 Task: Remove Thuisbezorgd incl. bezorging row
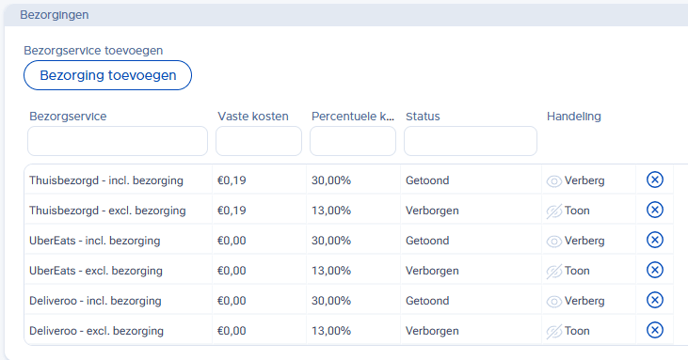pyautogui.click(x=655, y=180)
